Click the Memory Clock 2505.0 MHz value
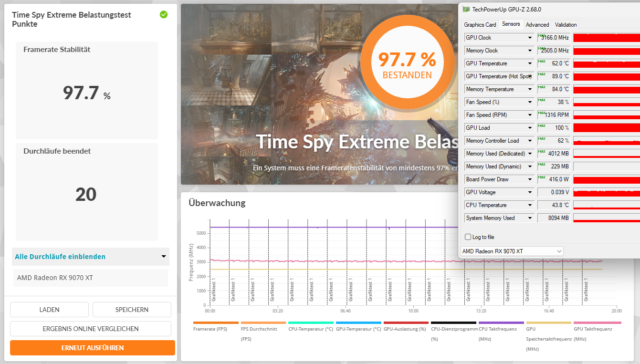The image size is (640, 364). (x=554, y=51)
